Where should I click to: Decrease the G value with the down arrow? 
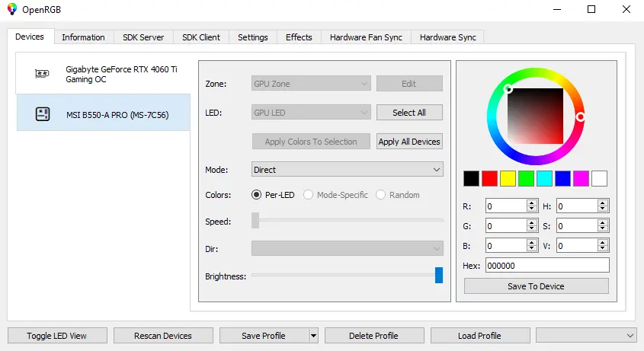pyautogui.click(x=532, y=228)
